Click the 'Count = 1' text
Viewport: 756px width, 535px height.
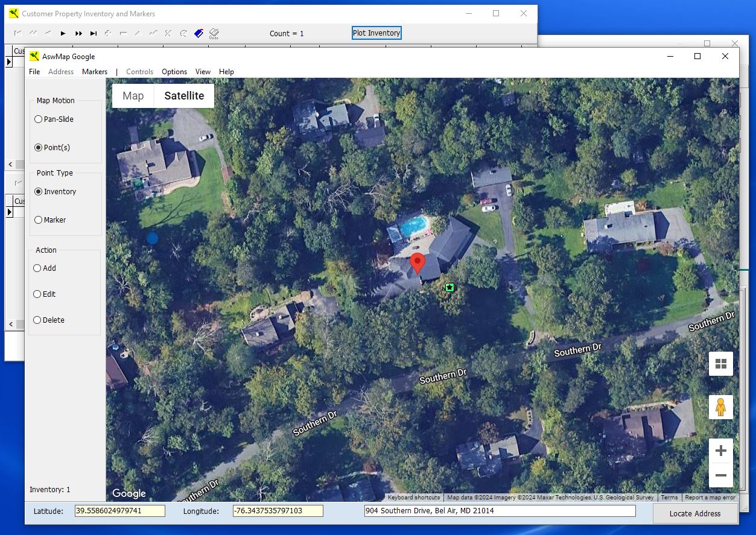[287, 34]
